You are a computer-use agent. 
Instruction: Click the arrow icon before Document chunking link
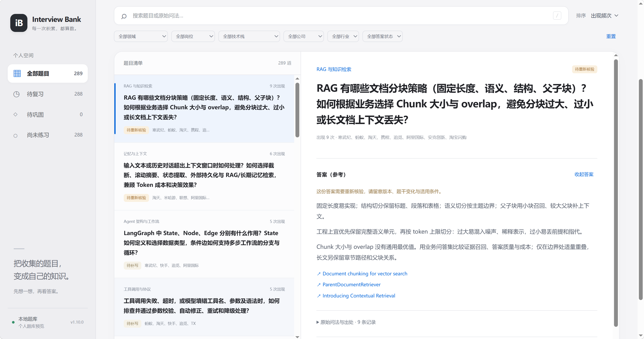click(319, 274)
